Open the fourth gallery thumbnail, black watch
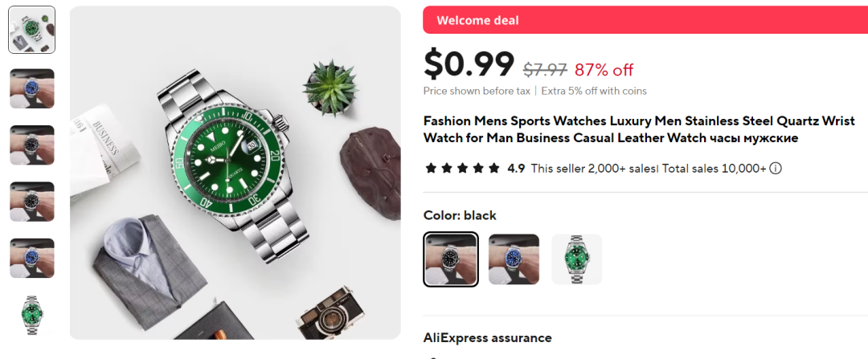 [x=32, y=202]
